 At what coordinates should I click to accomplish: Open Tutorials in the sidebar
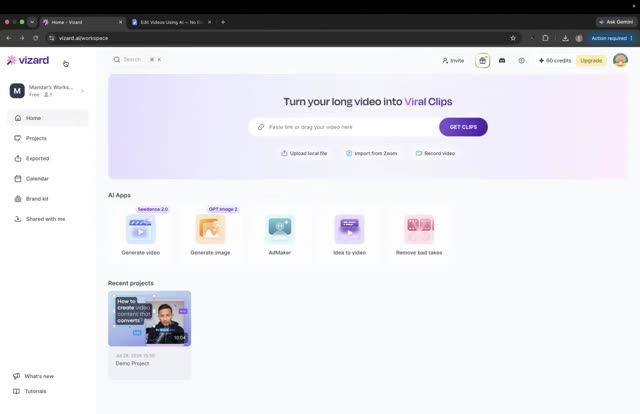pos(30,391)
